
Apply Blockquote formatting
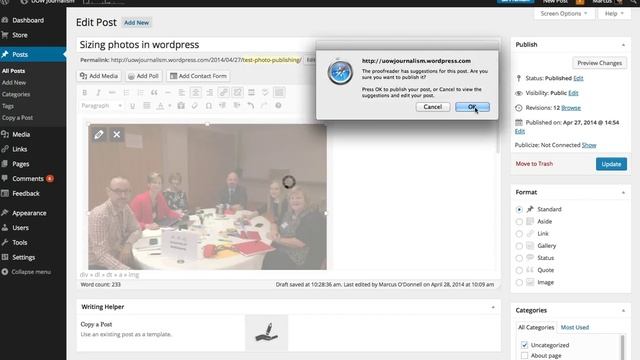154,93
